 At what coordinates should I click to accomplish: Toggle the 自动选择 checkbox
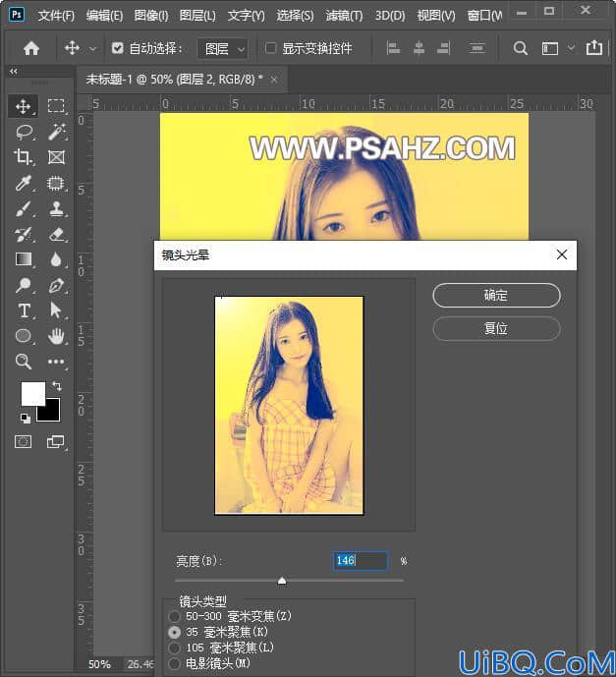tap(118, 48)
